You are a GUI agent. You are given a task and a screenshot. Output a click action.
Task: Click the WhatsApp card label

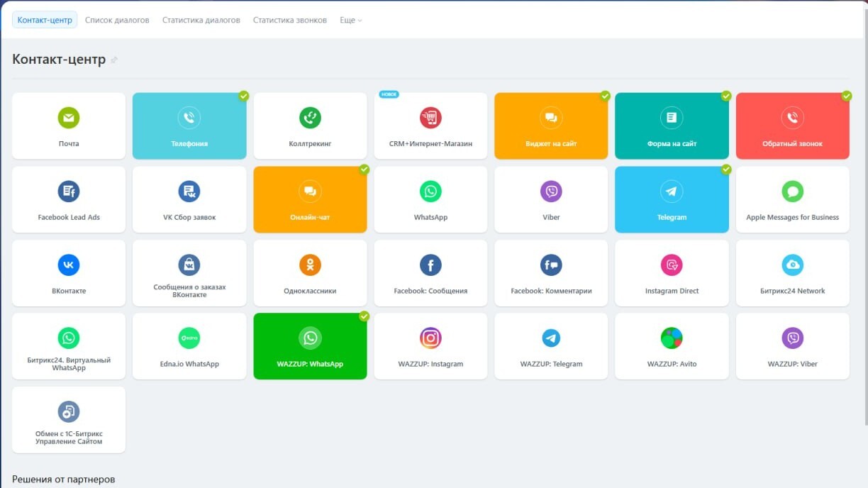pyautogui.click(x=430, y=218)
